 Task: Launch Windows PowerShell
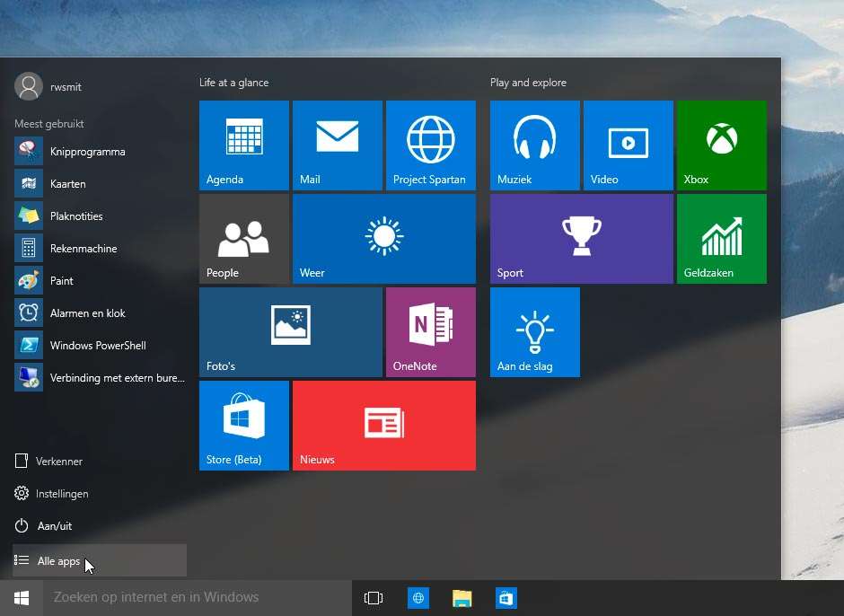pyautogui.click(x=100, y=345)
